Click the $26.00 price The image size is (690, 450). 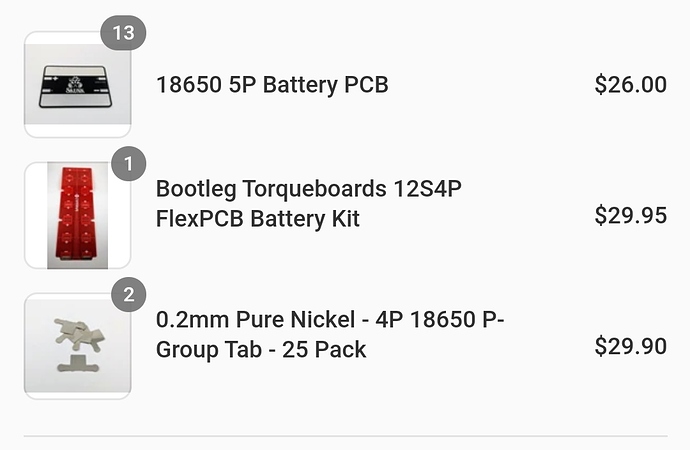[x=630, y=84]
